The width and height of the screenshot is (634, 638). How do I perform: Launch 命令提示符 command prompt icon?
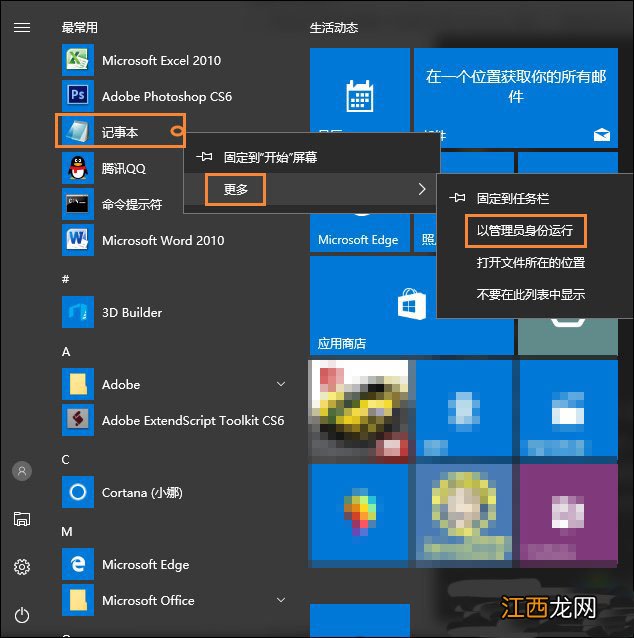click(78, 203)
